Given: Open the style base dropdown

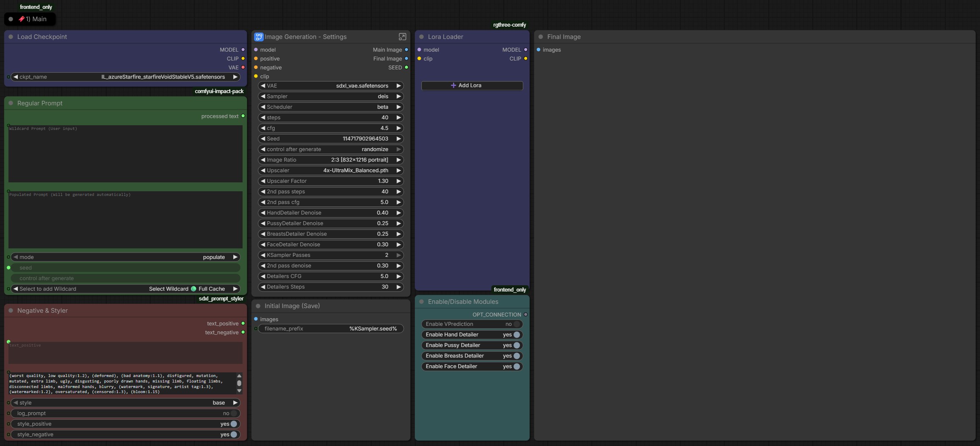Looking at the screenshot, I should [x=125, y=403].
